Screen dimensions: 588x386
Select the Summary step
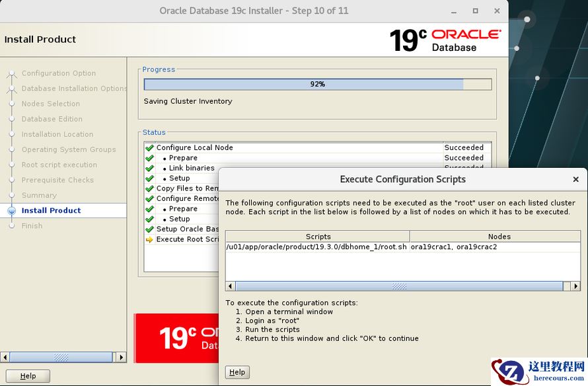[x=39, y=196]
